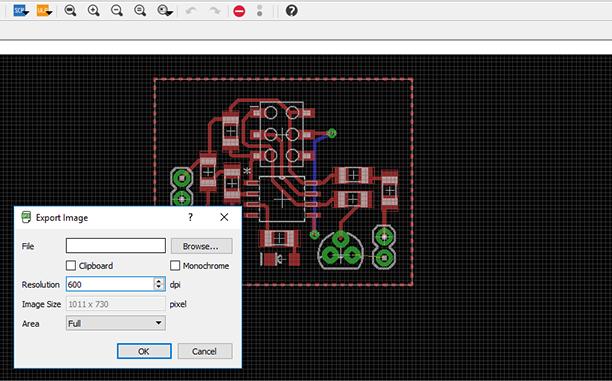This screenshot has height=381, width=612.
Task: Click the File path input field
Action: [116, 246]
